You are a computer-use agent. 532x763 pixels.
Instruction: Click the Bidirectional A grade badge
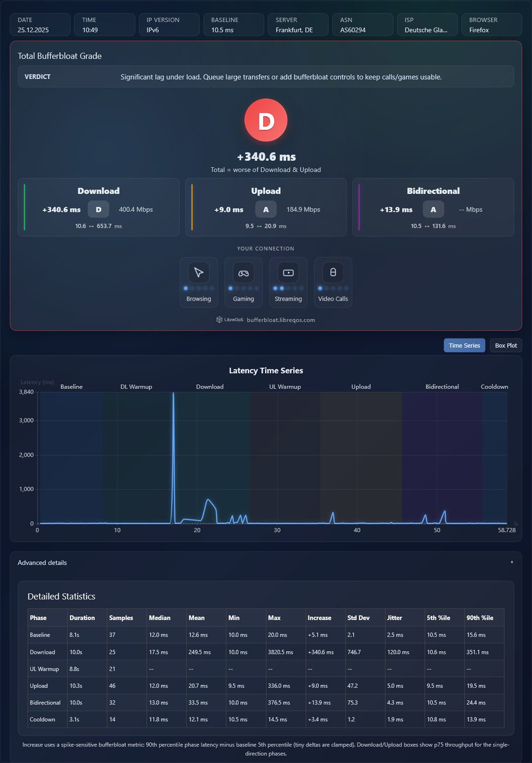coord(433,209)
